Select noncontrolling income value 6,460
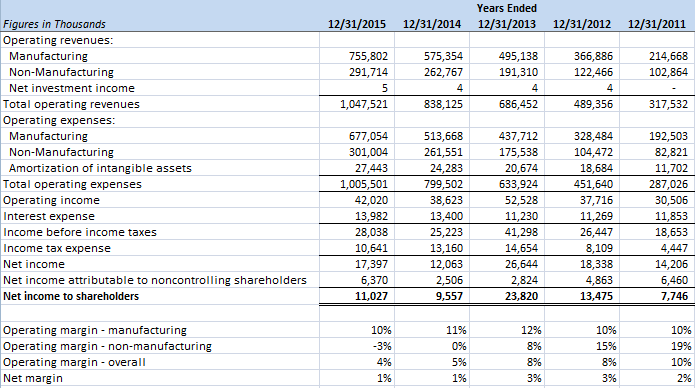Screen dimensions: 695x388 (674, 280)
